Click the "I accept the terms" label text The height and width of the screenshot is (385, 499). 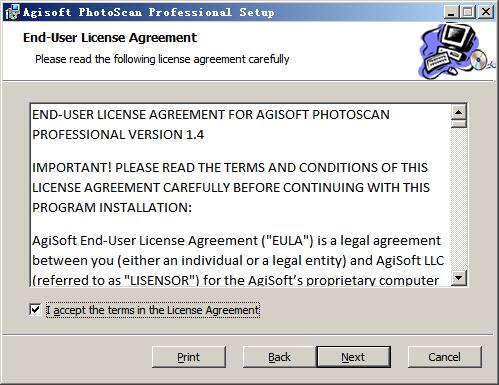pos(153,310)
